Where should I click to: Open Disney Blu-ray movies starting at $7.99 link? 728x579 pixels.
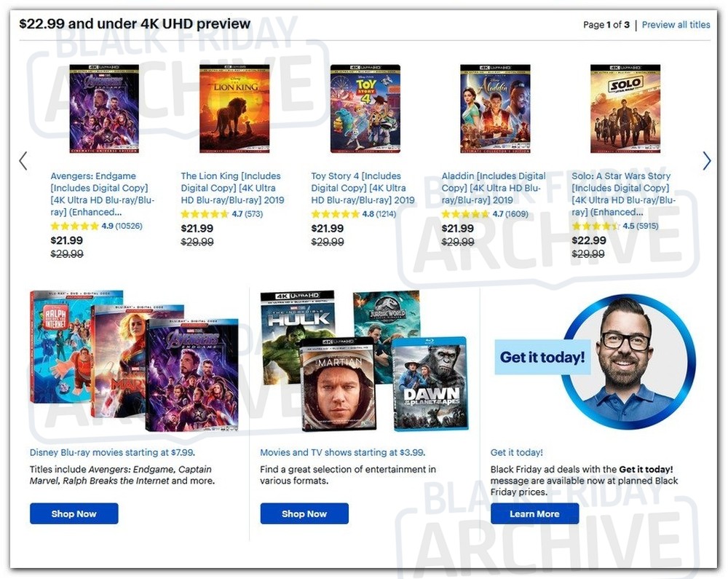(x=112, y=452)
